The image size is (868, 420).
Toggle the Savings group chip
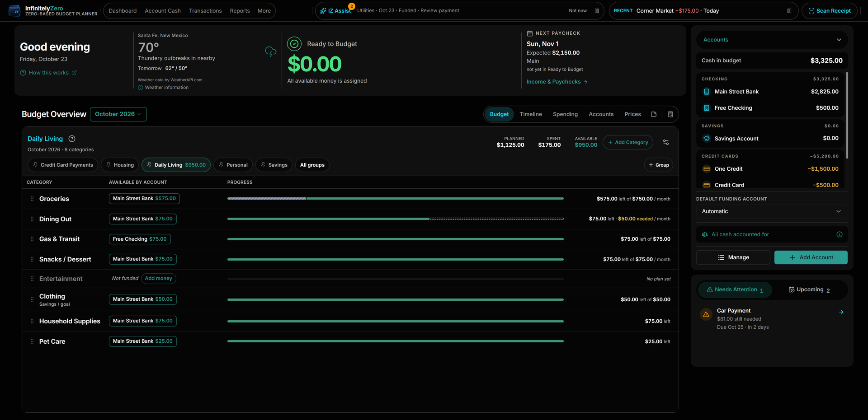274,165
